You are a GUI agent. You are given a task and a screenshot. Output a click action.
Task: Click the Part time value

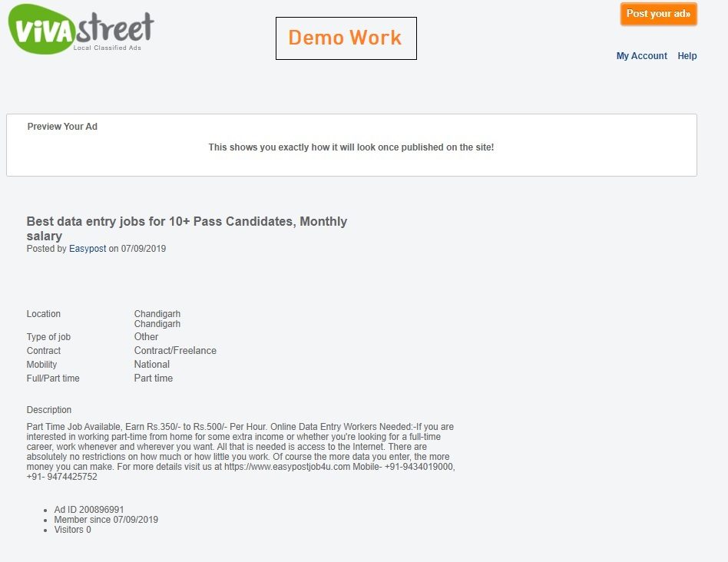tap(154, 379)
